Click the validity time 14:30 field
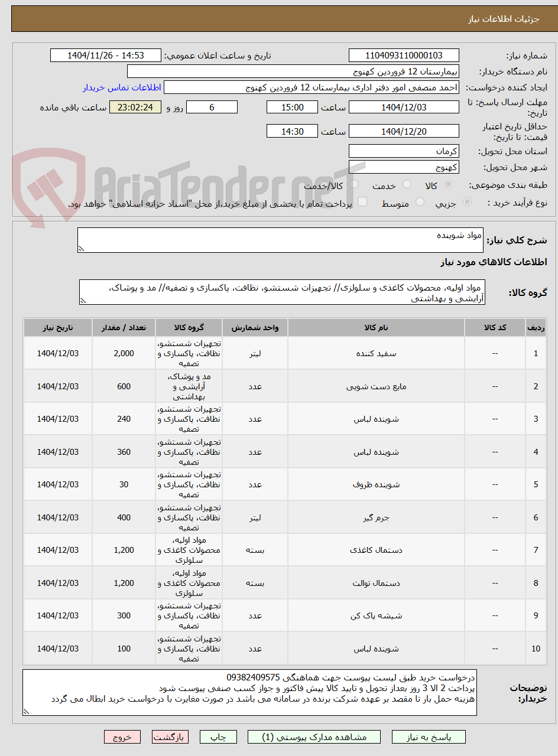Viewport: 558px width, 756px height. click(292, 131)
